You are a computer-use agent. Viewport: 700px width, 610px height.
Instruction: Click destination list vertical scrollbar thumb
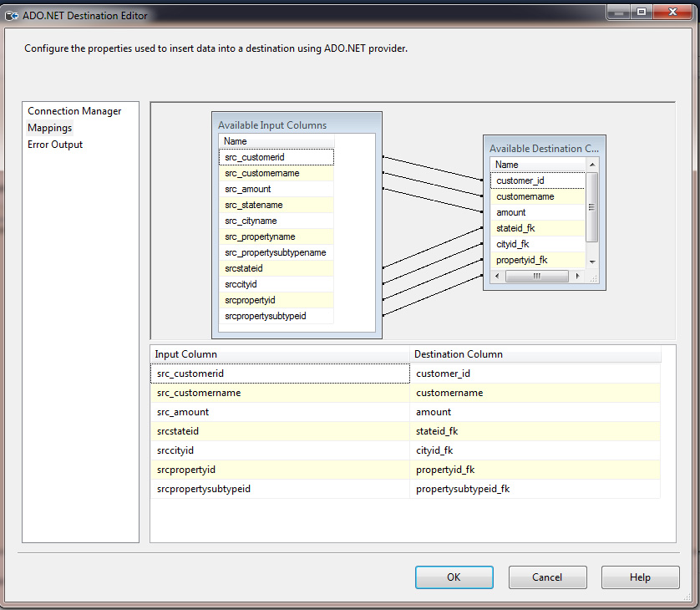click(592, 207)
